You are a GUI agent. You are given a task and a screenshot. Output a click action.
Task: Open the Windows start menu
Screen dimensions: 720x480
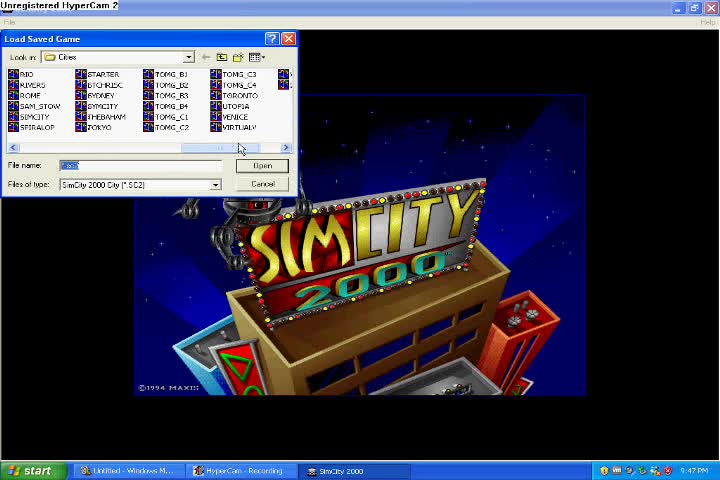coord(34,471)
